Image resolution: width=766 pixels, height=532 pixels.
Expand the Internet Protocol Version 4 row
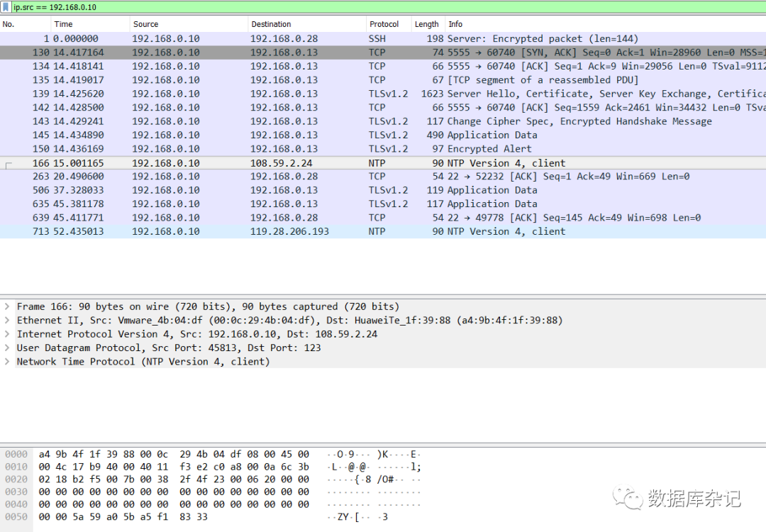(7, 334)
